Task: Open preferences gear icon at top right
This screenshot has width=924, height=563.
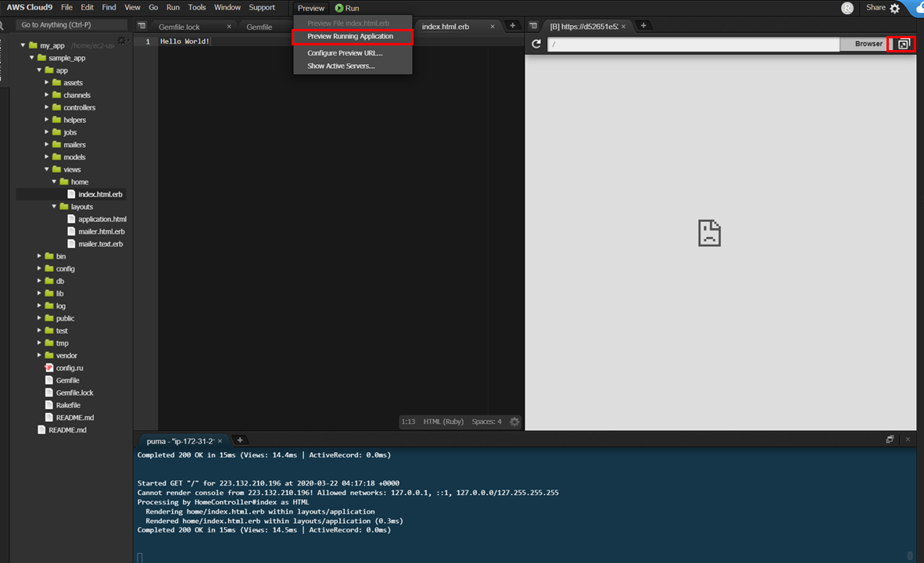Action: (x=894, y=9)
